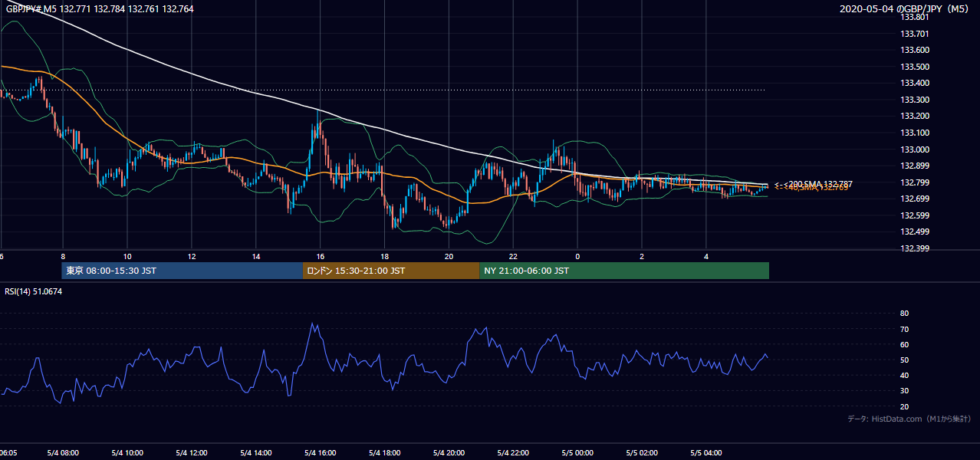The height and width of the screenshot is (460, 980).
Task: Click hour tick '8' under the price chart
Action: tap(63, 256)
